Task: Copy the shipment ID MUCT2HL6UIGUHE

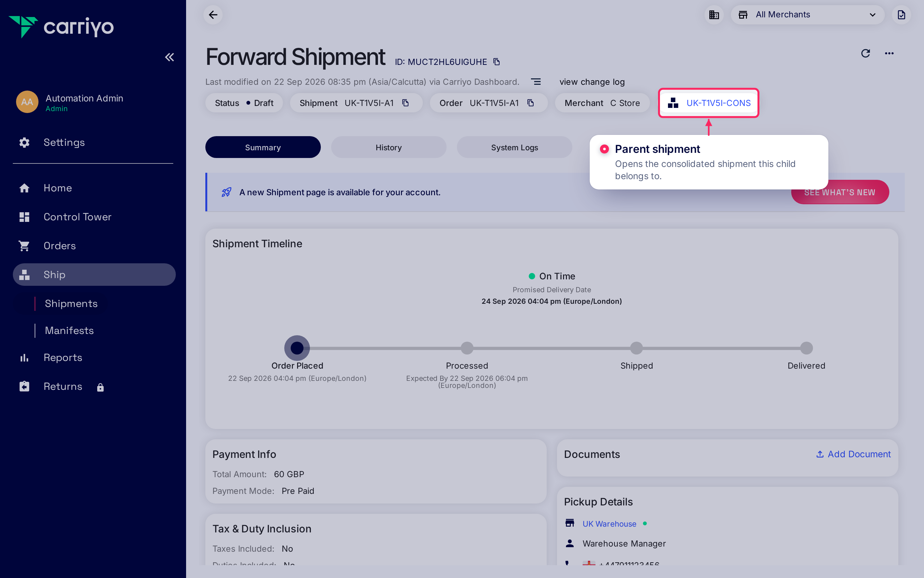Action: tap(496, 62)
